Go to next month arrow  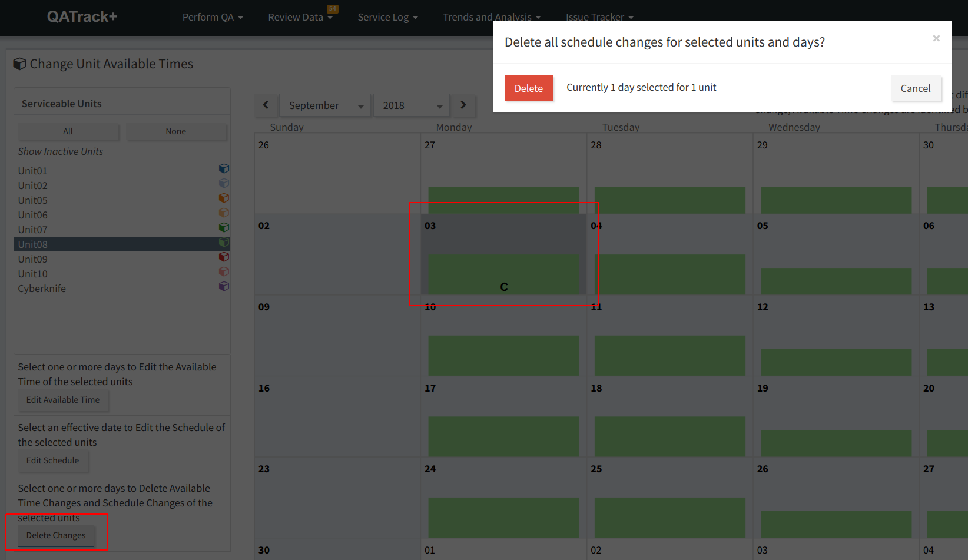pyautogui.click(x=463, y=105)
